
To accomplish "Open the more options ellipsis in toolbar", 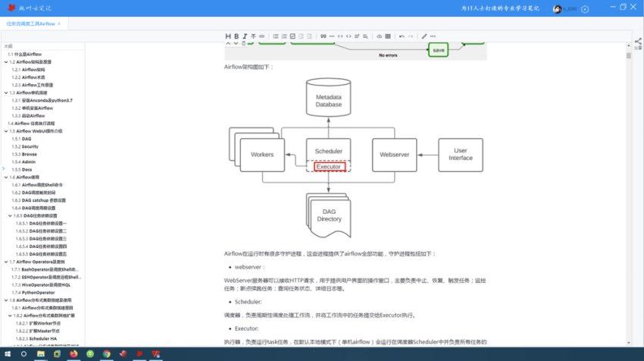I will (433, 36).
